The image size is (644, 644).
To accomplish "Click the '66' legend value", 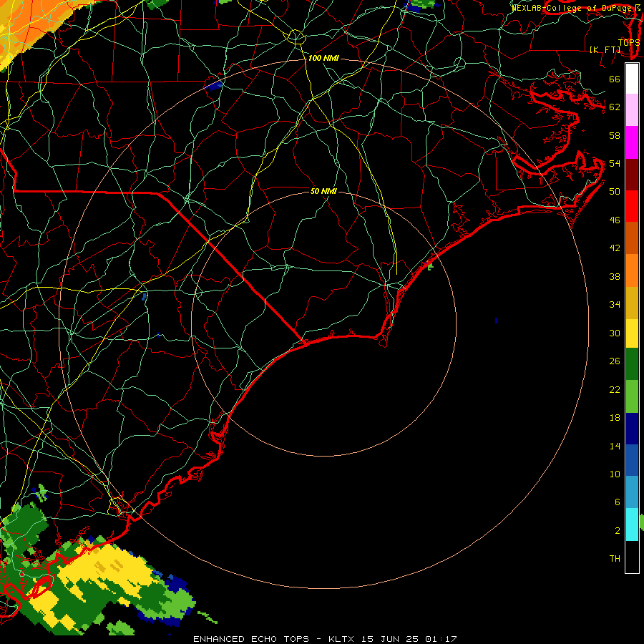I will [615, 79].
